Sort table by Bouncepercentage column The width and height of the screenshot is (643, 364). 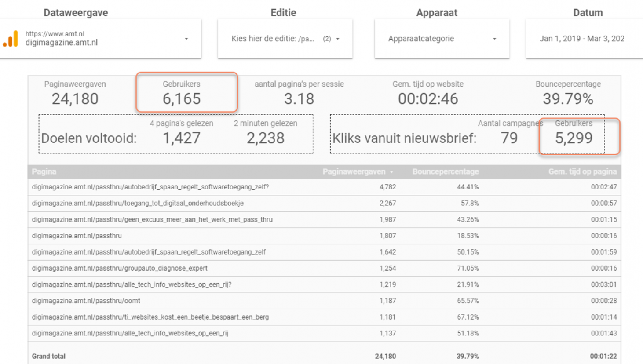click(x=445, y=171)
